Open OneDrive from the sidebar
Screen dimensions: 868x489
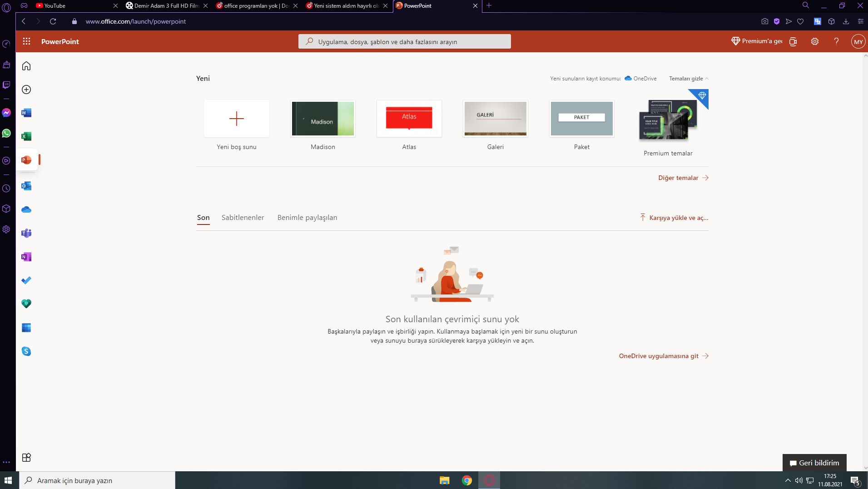coord(26,210)
